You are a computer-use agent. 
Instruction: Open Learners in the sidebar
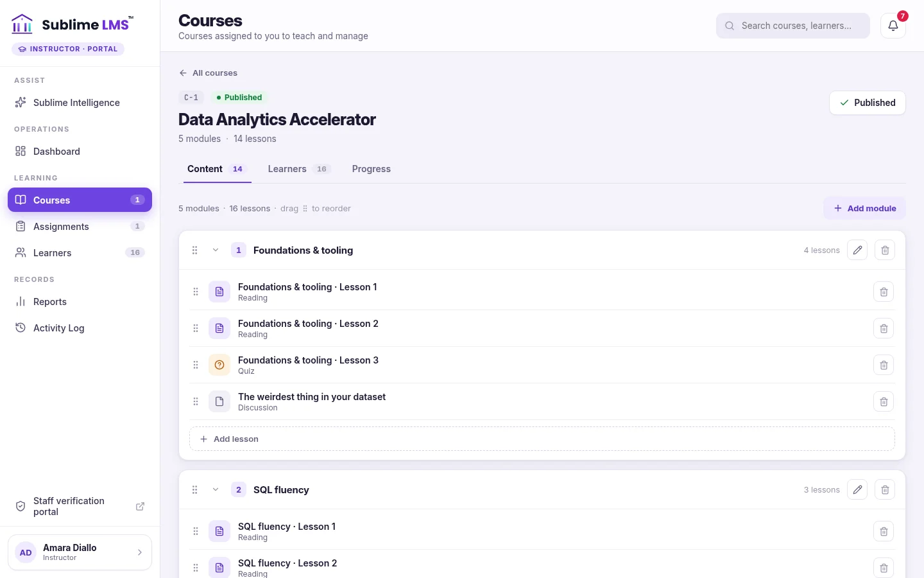(80, 253)
